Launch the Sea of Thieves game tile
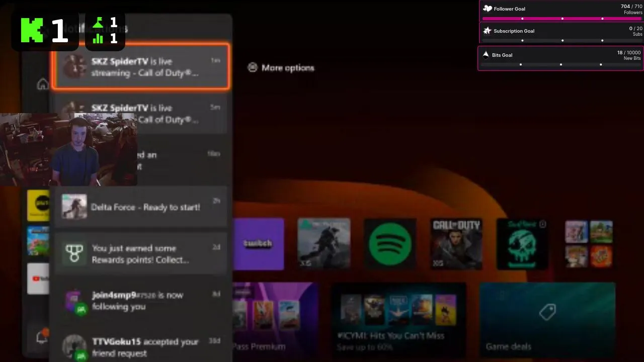 523,244
